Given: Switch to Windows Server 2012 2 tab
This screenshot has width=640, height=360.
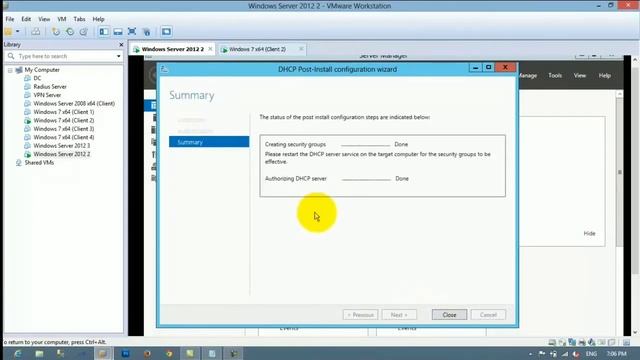Looking at the screenshot, I should click(173, 49).
